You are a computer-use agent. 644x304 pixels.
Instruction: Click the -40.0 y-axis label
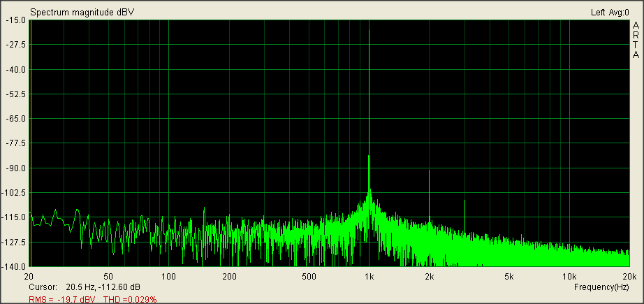tap(17, 69)
